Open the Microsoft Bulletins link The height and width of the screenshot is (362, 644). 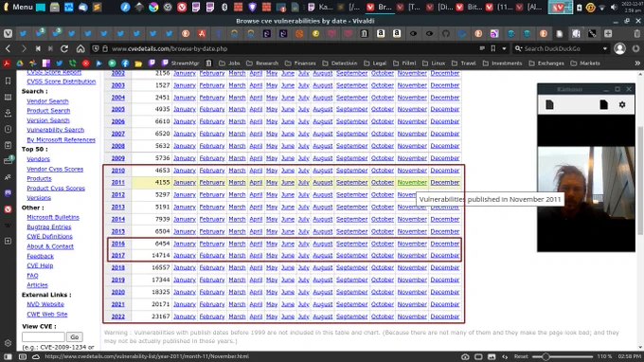click(x=53, y=217)
